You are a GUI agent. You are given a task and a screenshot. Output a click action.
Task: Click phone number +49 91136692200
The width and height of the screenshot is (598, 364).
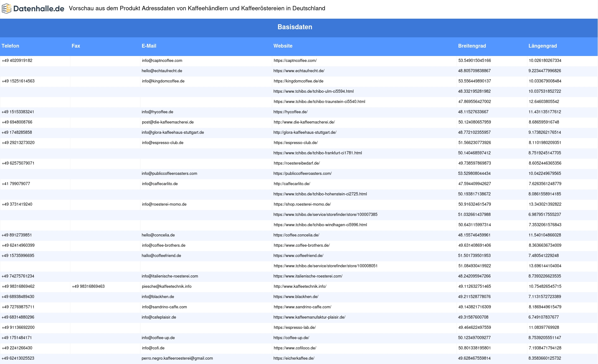coord(18,328)
